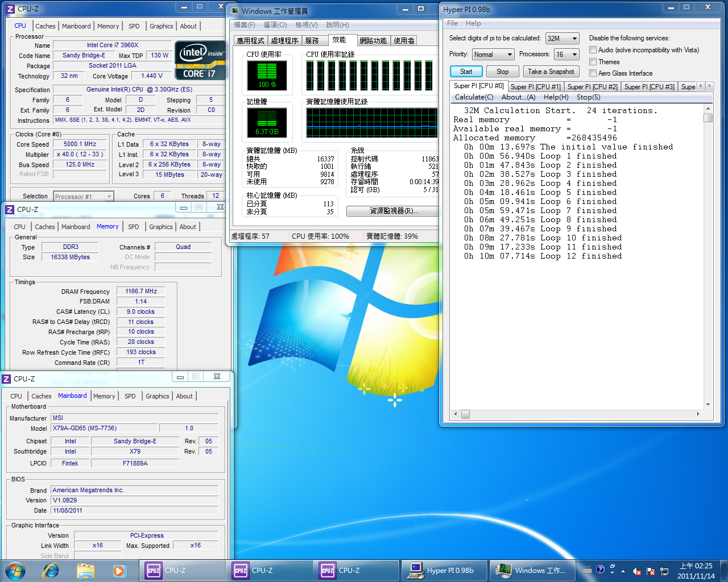
Task: Check the Aero Glass Interface option
Action: click(x=593, y=73)
